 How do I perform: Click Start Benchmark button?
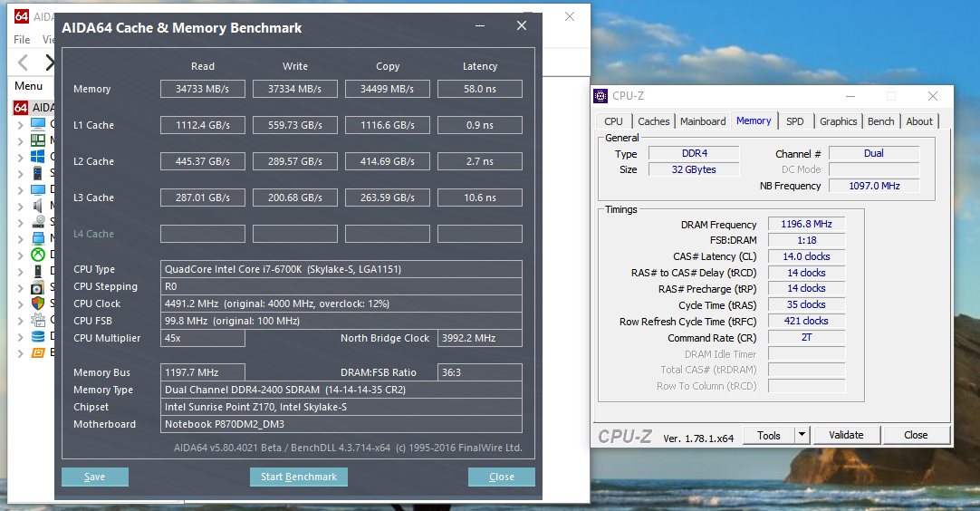(299, 477)
